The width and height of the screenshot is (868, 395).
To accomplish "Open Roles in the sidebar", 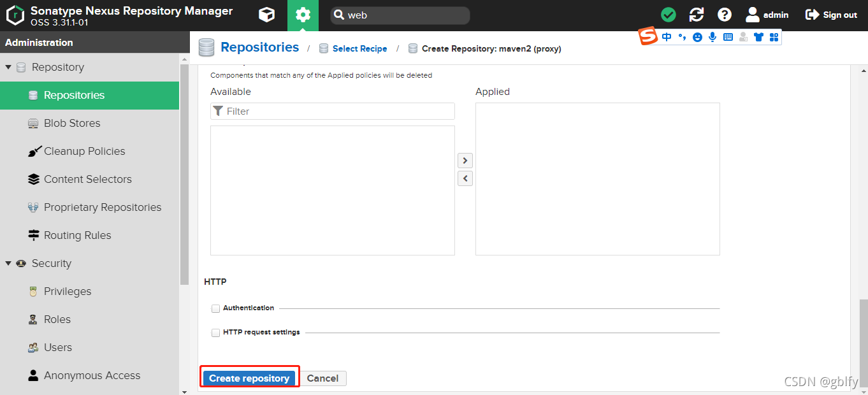I will pos(89,319).
